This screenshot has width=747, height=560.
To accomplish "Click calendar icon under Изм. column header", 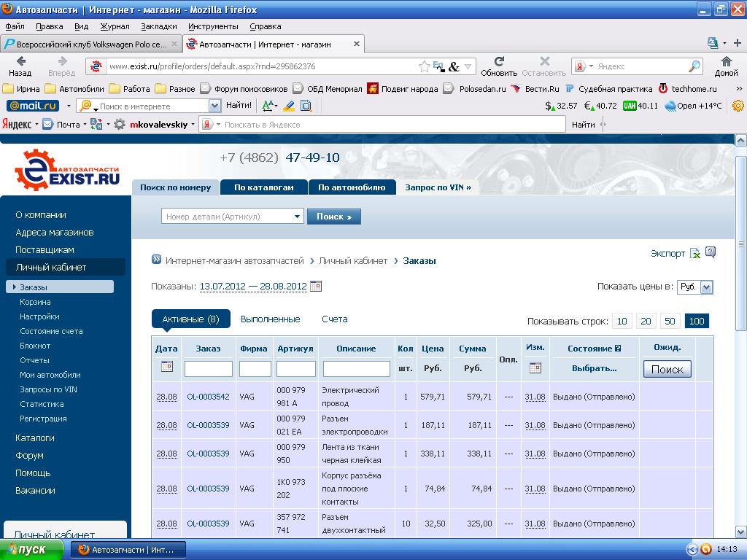I will pyautogui.click(x=535, y=367).
